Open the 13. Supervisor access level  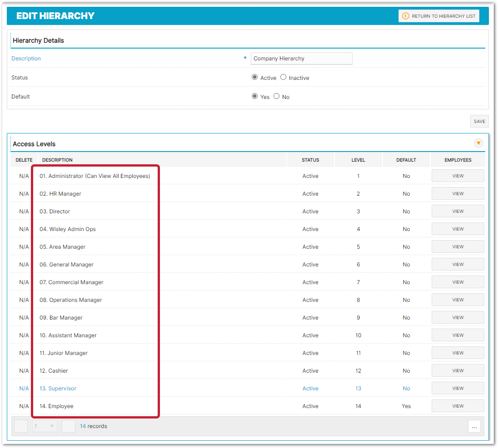tap(58, 389)
